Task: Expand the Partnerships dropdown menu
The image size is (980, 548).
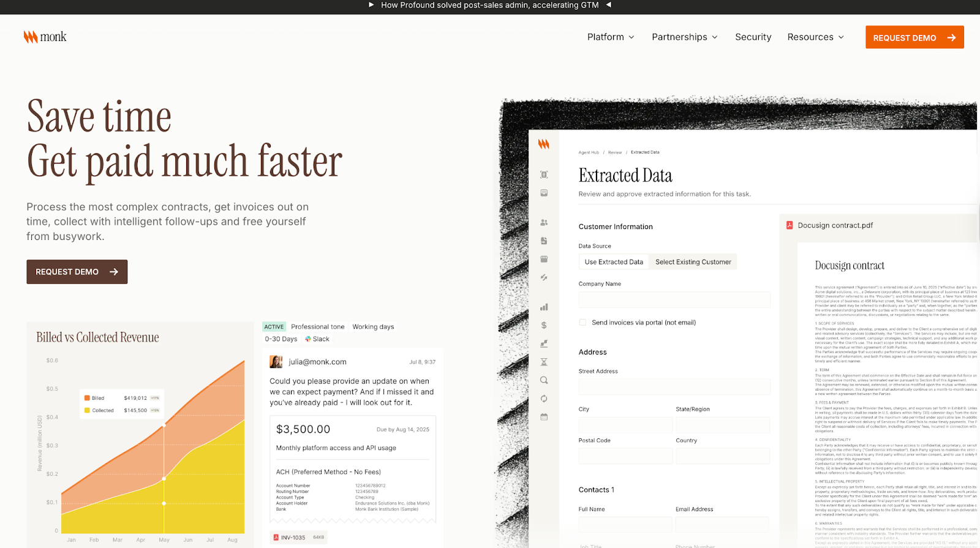Action: click(x=684, y=37)
